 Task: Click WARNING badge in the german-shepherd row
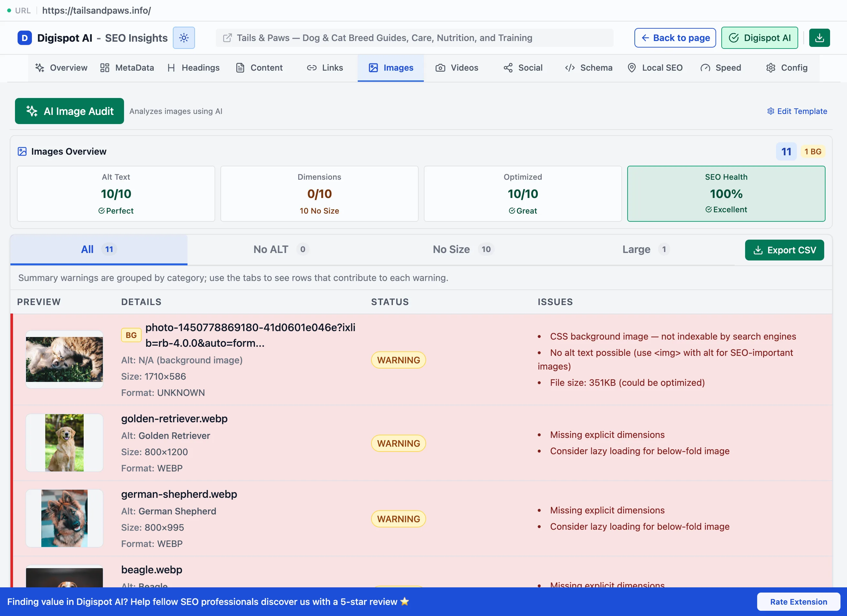[x=398, y=519]
